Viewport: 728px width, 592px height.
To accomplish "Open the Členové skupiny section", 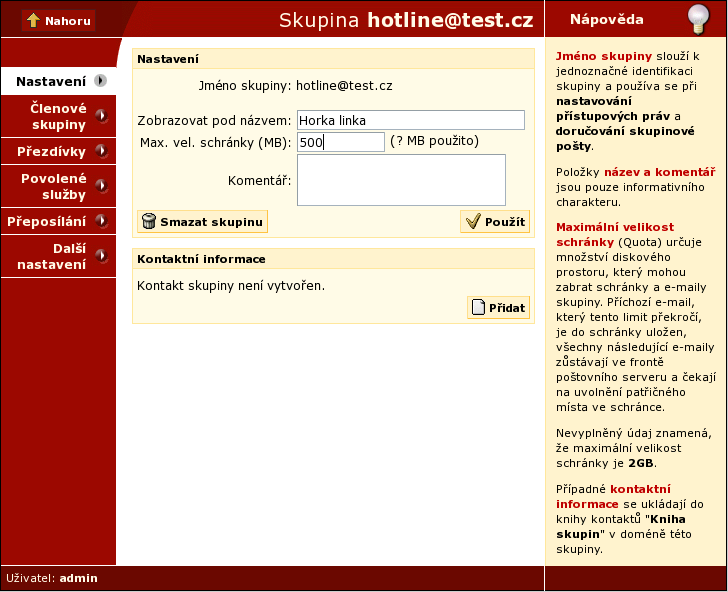I will (x=58, y=116).
